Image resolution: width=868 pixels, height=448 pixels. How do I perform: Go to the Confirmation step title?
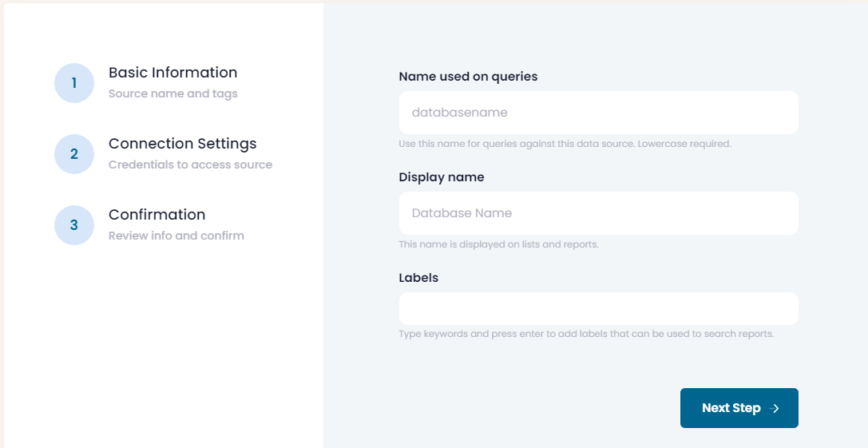point(157,215)
